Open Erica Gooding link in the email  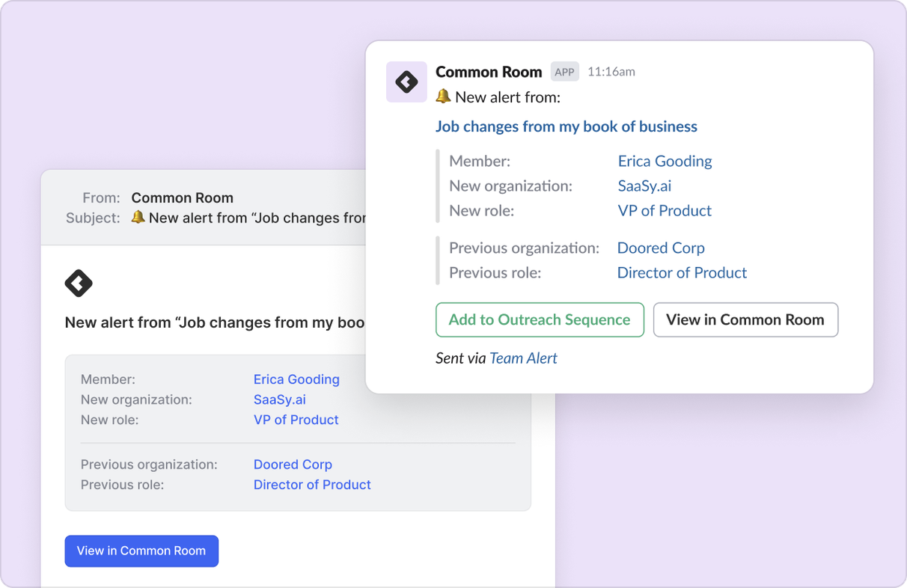(x=296, y=379)
